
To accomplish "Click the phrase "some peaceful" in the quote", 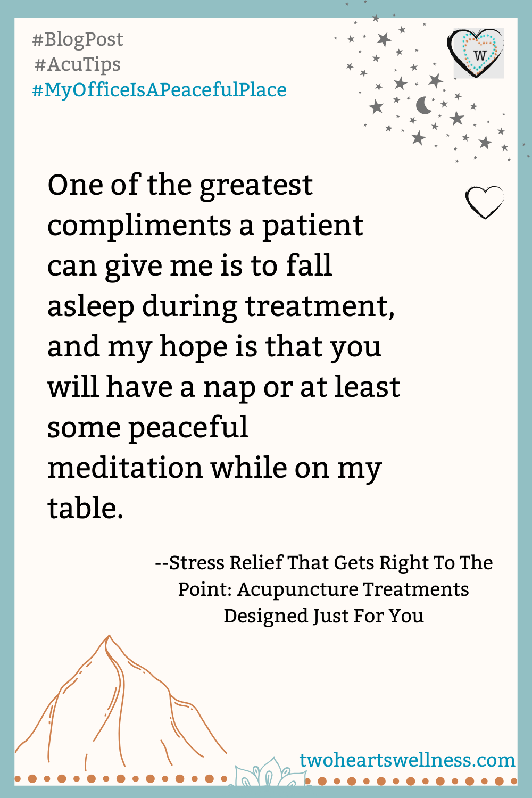I will (x=147, y=428).
